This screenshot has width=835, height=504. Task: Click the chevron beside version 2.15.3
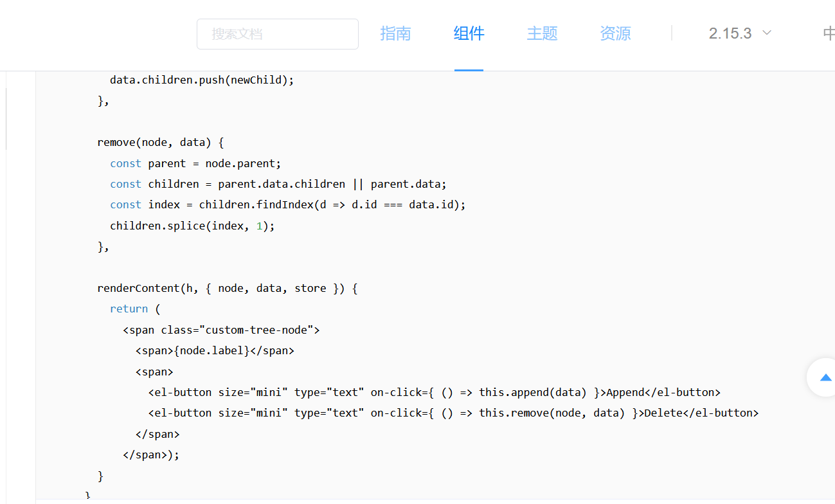tap(766, 33)
